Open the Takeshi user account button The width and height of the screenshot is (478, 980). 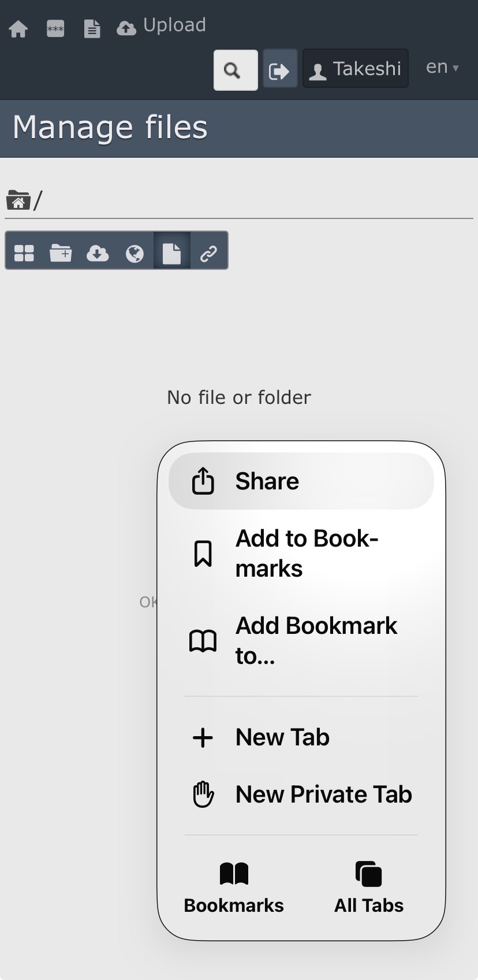point(355,69)
